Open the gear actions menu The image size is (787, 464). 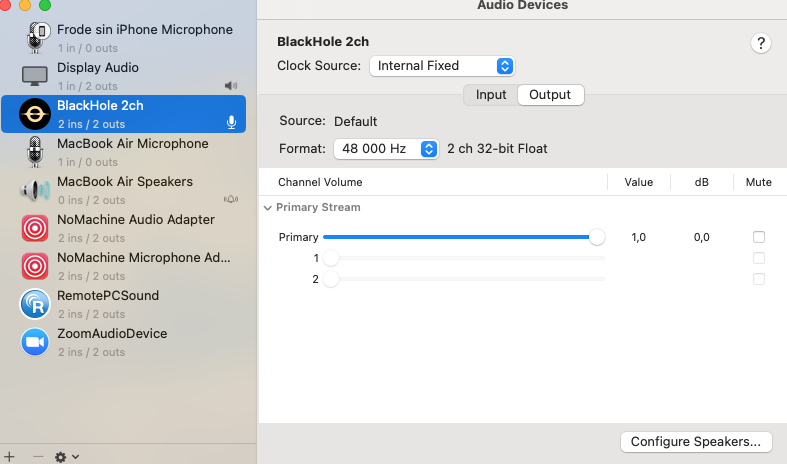66,456
